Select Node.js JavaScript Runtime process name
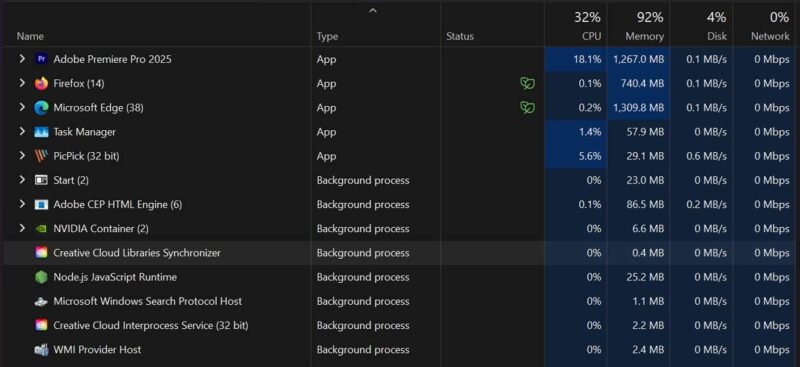The image size is (800, 367). 115,277
